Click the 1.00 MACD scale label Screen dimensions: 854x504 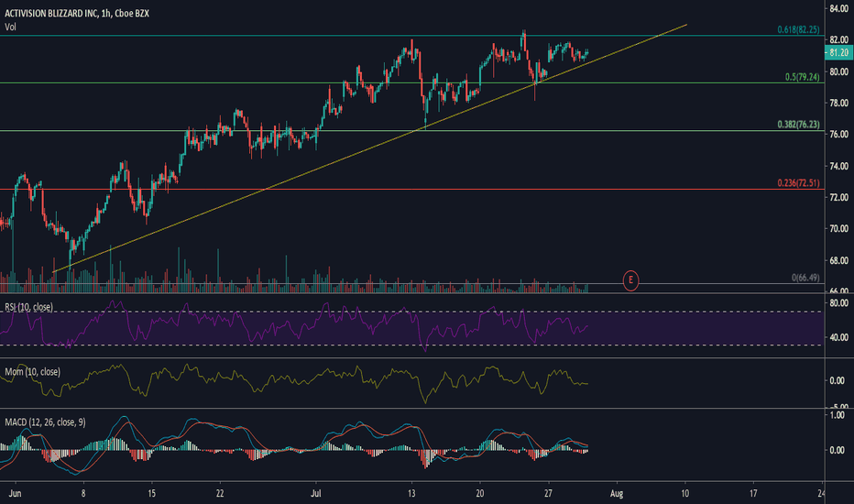coord(837,415)
